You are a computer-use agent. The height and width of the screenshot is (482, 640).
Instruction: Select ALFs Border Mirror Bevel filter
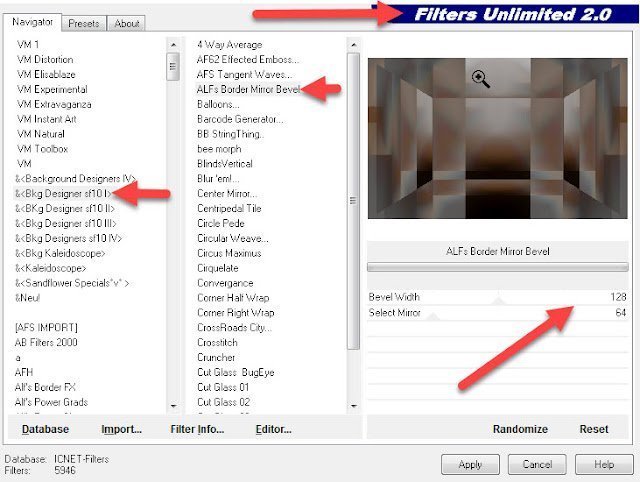click(248, 89)
